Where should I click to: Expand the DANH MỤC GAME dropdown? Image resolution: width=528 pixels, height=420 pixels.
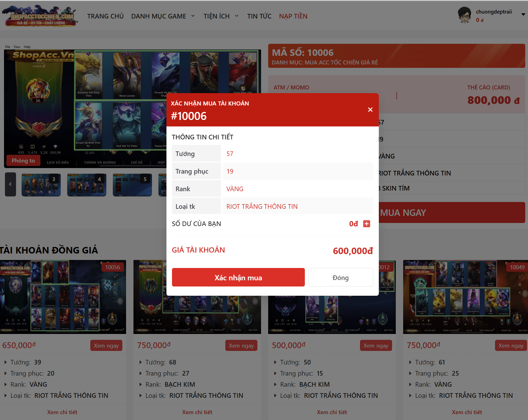pos(163,16)
